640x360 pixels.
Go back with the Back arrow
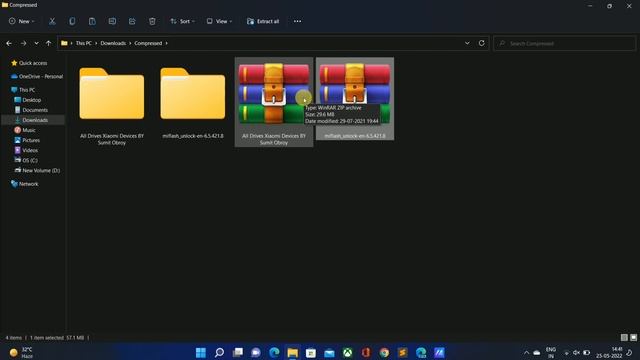point(9,43)
